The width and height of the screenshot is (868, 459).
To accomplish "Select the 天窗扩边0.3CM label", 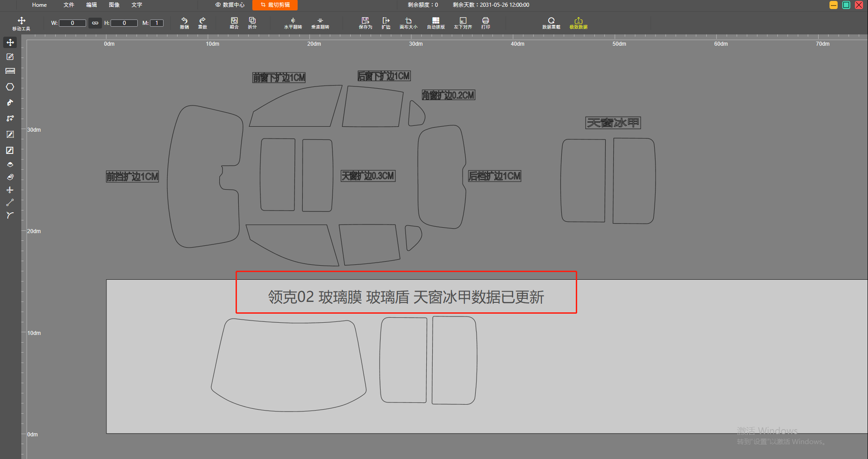I will tap(368, 176).
